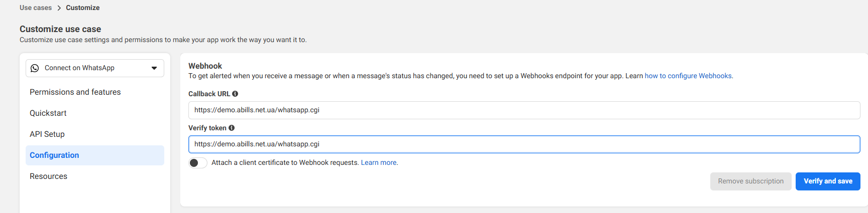Navigate to Use cases breadcrumb
This screenshot has width=868, height=213.
pyautogui.click(x=36, y=8)
